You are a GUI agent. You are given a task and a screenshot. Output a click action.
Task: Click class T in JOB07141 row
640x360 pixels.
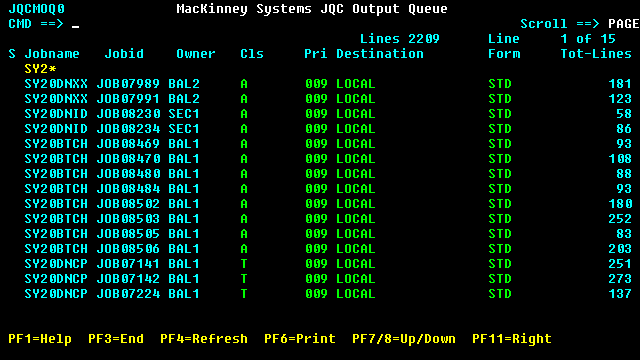pyautogui.click(x=244, y=264)
